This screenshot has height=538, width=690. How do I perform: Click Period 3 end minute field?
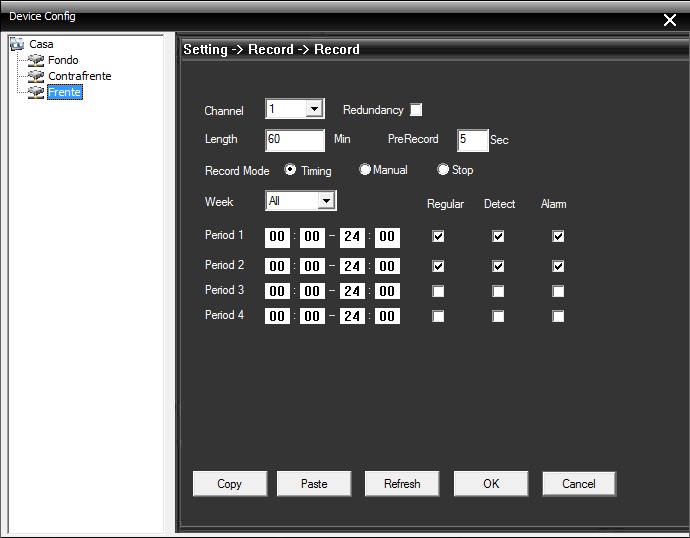click(387, 291)
